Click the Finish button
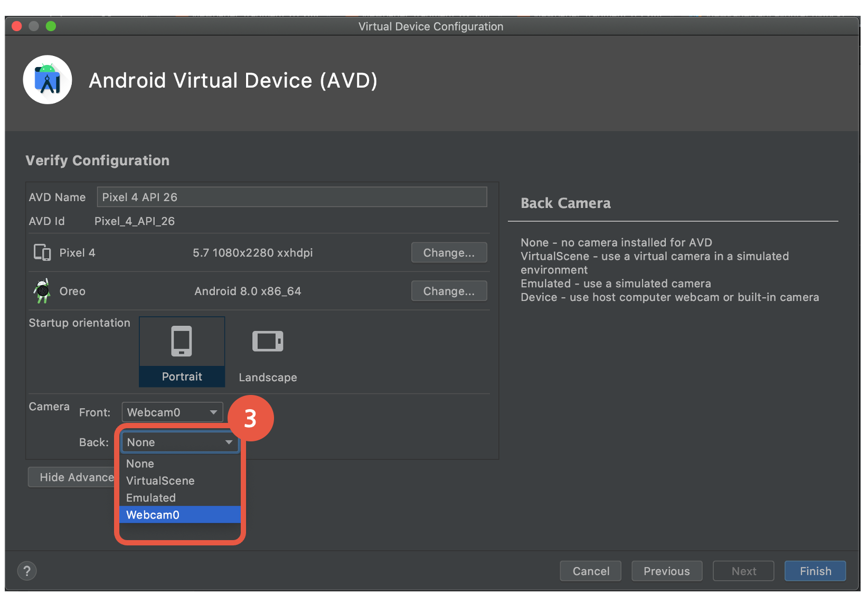 point(815,571)
